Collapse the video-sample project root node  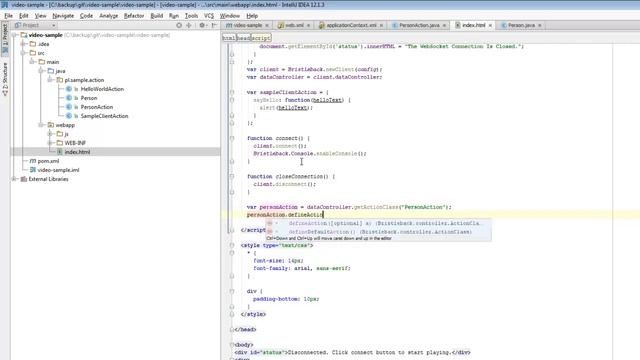15,35
